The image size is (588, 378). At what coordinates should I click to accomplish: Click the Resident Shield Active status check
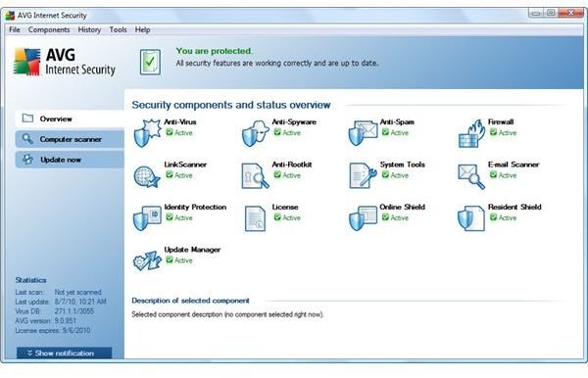(x=494, y=217)
